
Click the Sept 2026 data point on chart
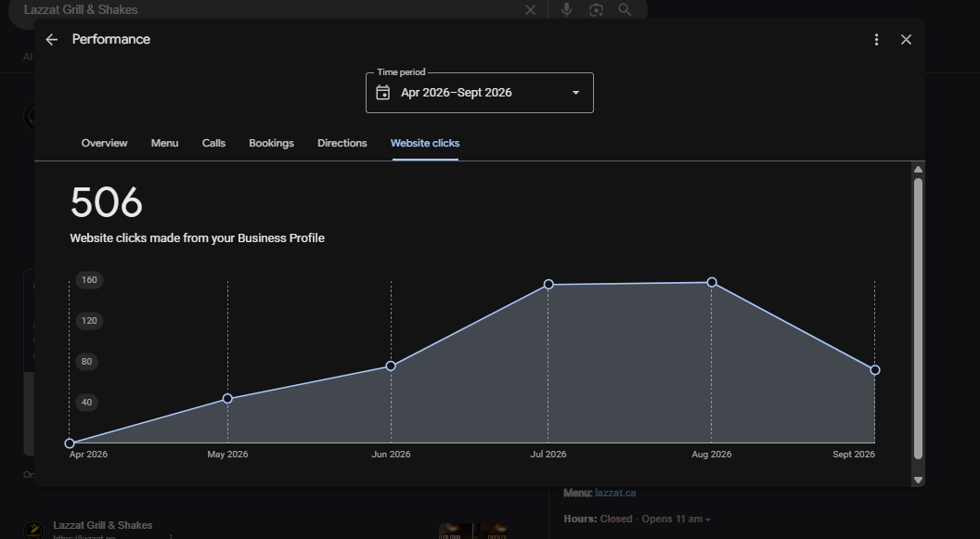[875, 370]
